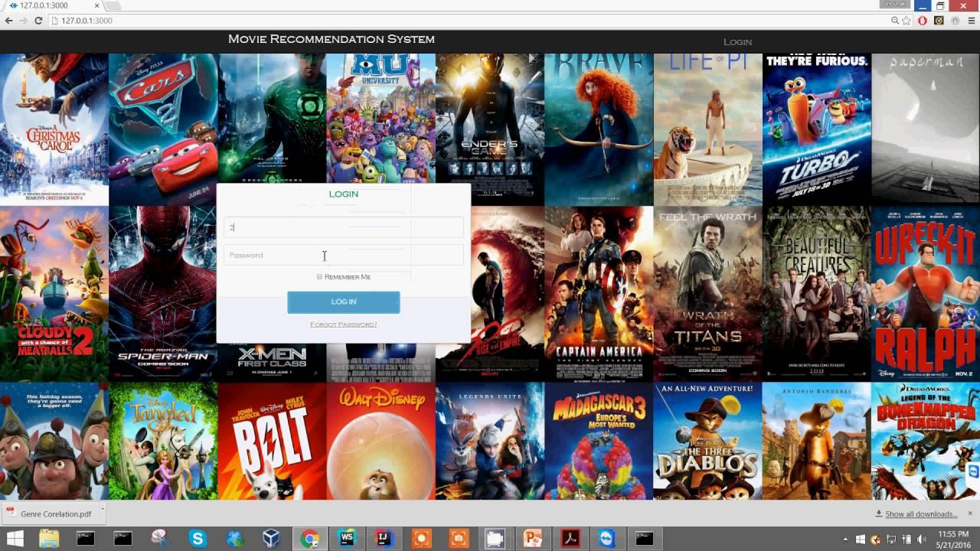Open VirtualBox from the taskbar
The width and height of the screenshot is (980, 551).
tap(272, 539)
